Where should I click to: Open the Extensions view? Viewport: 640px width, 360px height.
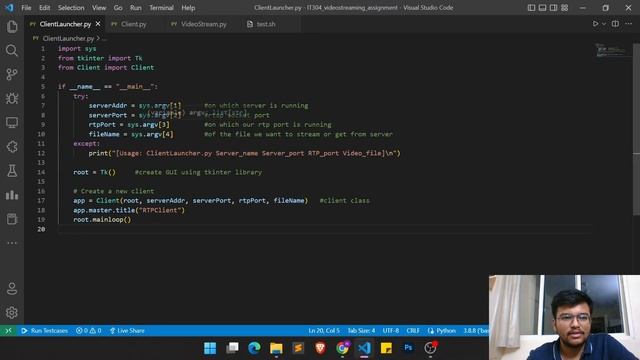click(12, 147)
